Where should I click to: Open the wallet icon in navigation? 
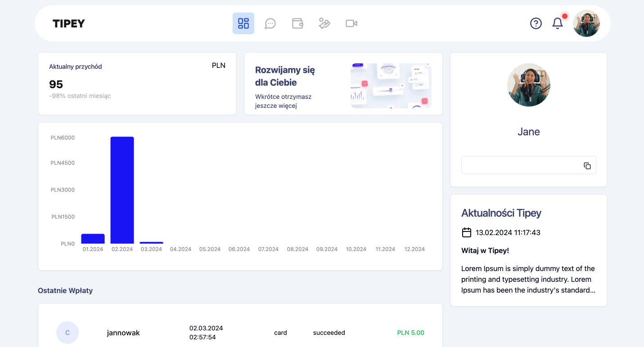[x=297, y=23]
